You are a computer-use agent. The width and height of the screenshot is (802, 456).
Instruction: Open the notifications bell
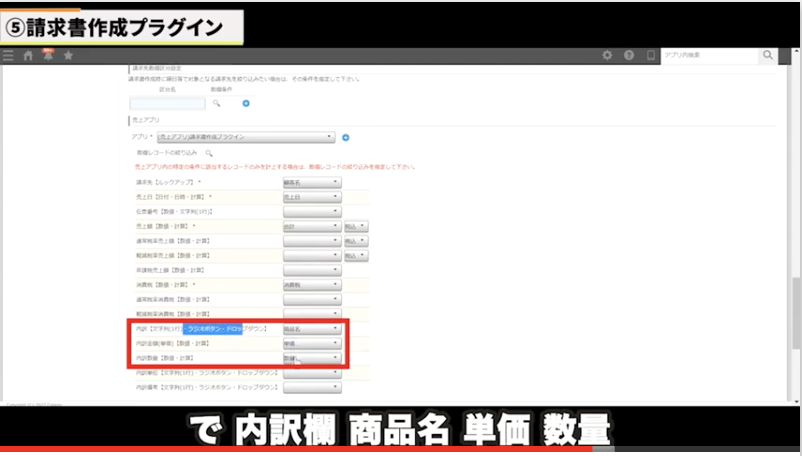(47, 55)
